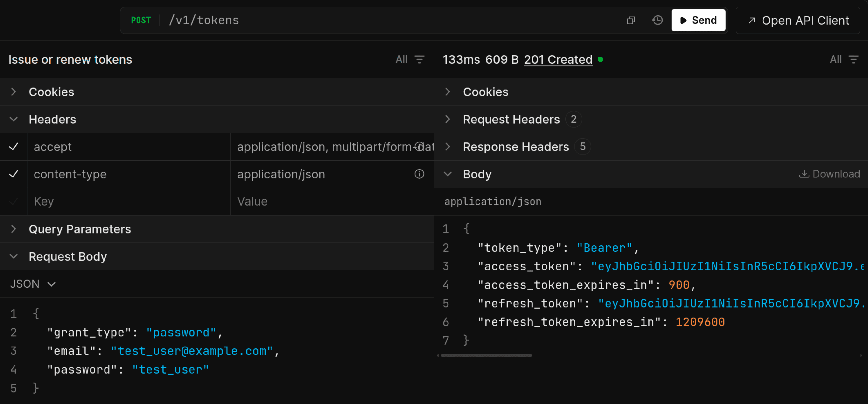Click the info icon for accept header
868x404 pixels.
(419, 147)
